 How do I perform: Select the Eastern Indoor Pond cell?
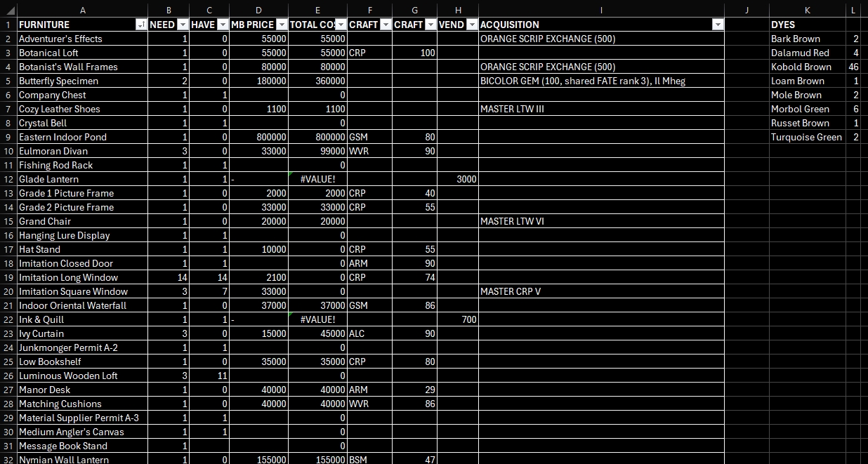[81, 137]
